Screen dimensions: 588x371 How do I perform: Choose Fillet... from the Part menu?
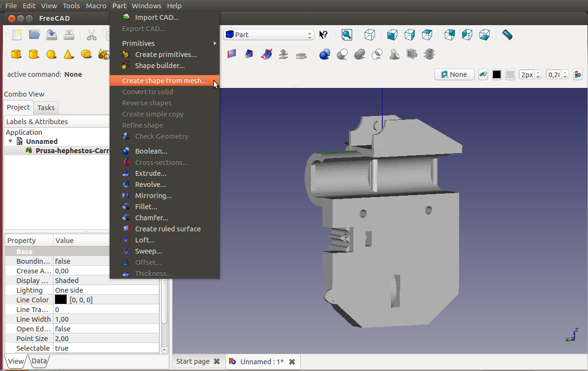[146, 207]
